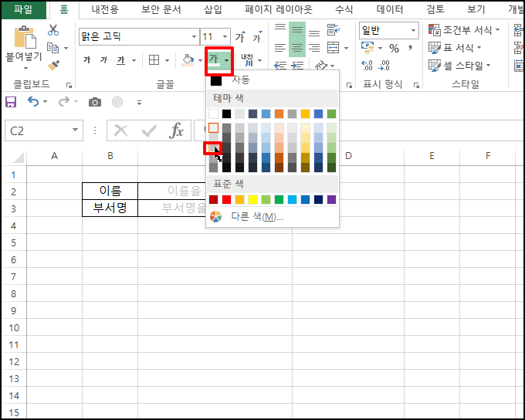Expand the borders dropdown arrow
Screen dimensions: 525x420
click(167, 60)
